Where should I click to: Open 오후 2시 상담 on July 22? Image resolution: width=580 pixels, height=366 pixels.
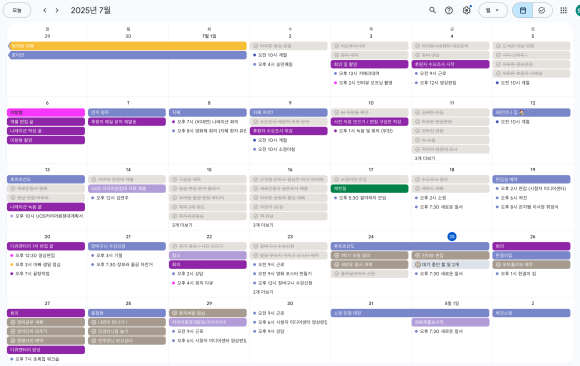coord(189,274)
